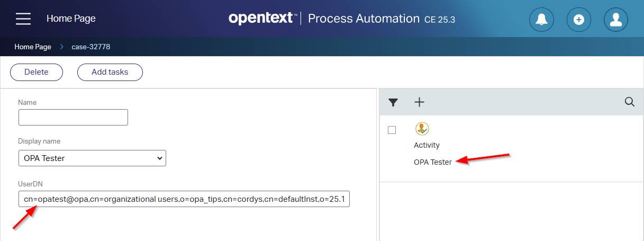Expand the Display name dropdown
The image size is (644, 241).
point(92,158)
